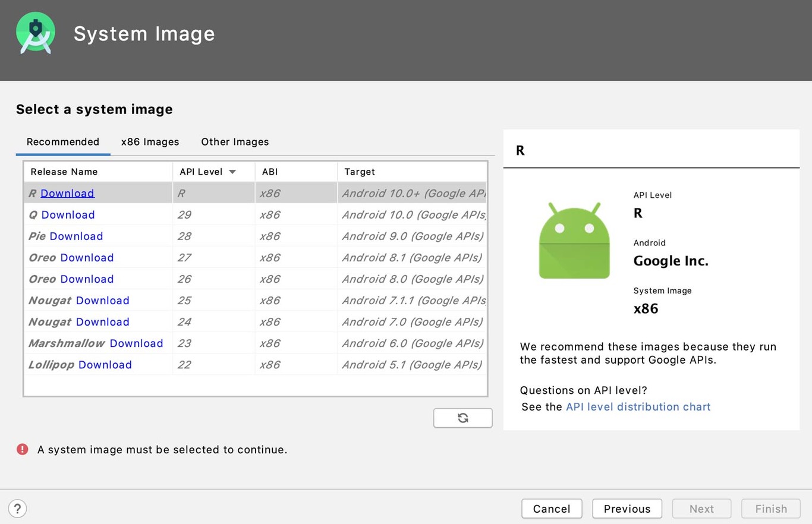Image resolution: width=812 pixels, height=524 pixels.
Task: Download the Q system image
Action: tap(67, 214)
